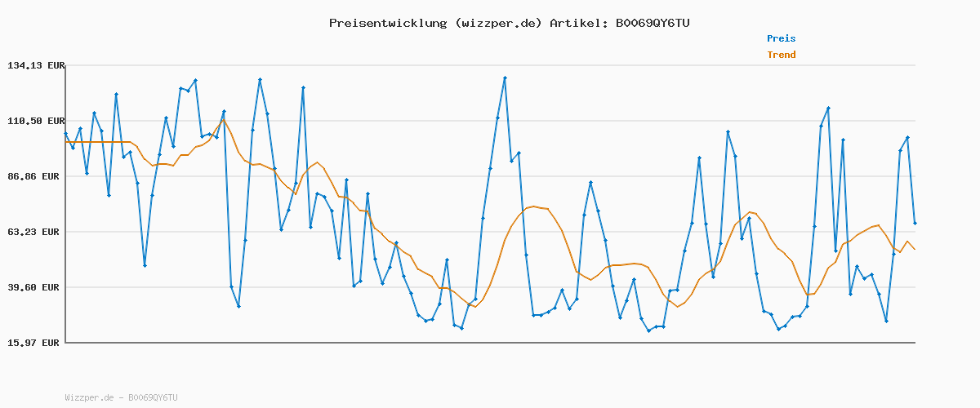Click the 110.50 EUR axis label
The height and width of the screenshot is (408, 980).
(36, 121)
